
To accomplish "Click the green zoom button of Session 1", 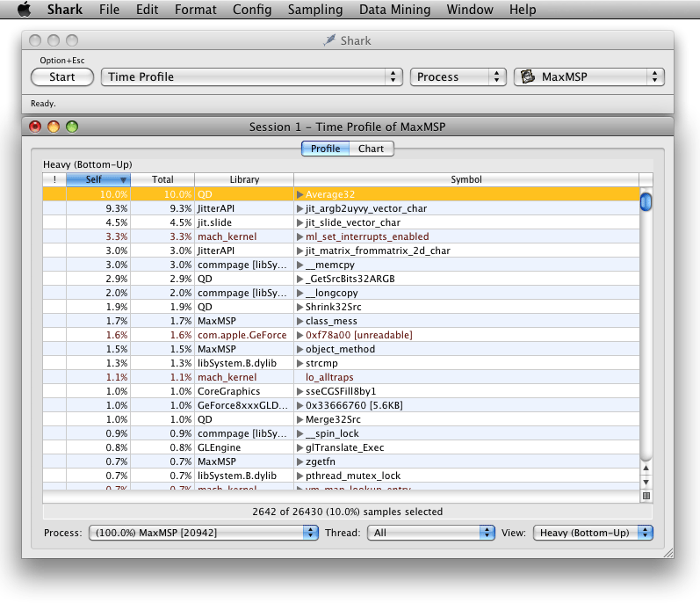I will pos(72,127).
